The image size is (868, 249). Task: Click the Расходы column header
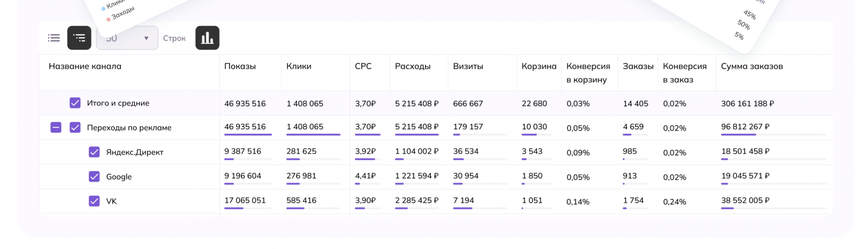click(x=413, y=66)
